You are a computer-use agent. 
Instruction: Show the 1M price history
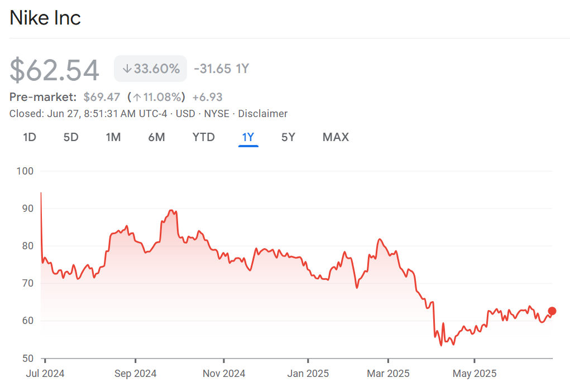click(113, 137)
